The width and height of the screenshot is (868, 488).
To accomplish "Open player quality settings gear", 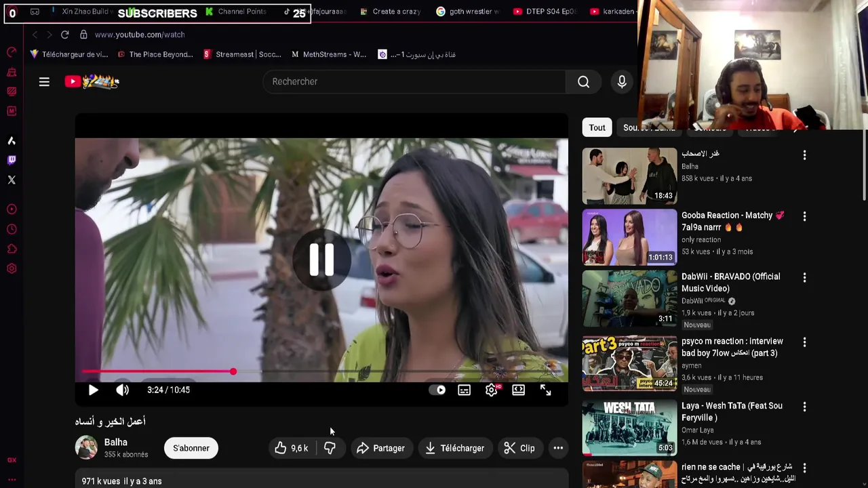I will [492, 390].
